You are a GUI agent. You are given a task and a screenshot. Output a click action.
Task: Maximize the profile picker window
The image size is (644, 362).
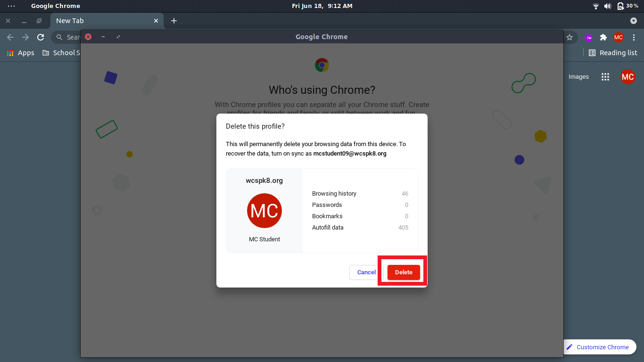[x=118, y=37]
